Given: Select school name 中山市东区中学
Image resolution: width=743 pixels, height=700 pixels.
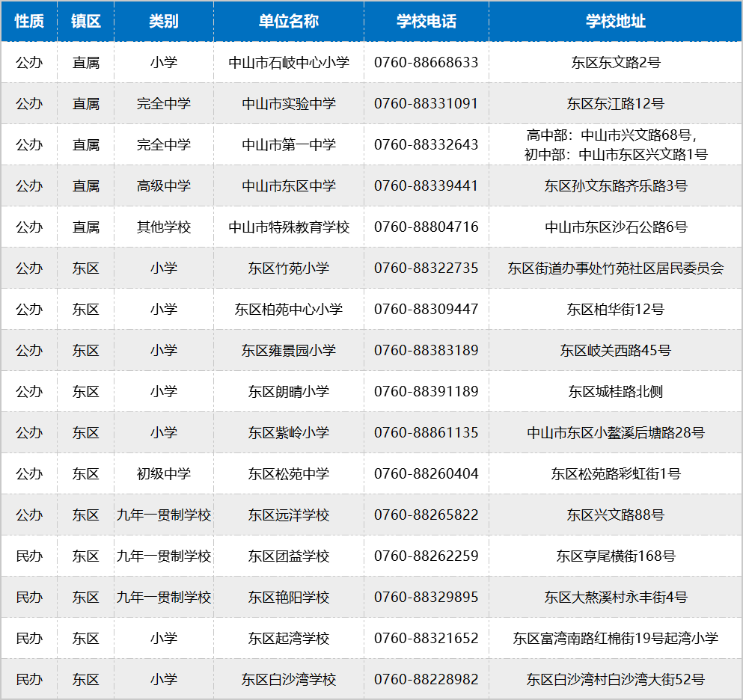Looking at the screenshot, I should click(x=289, y=186).
